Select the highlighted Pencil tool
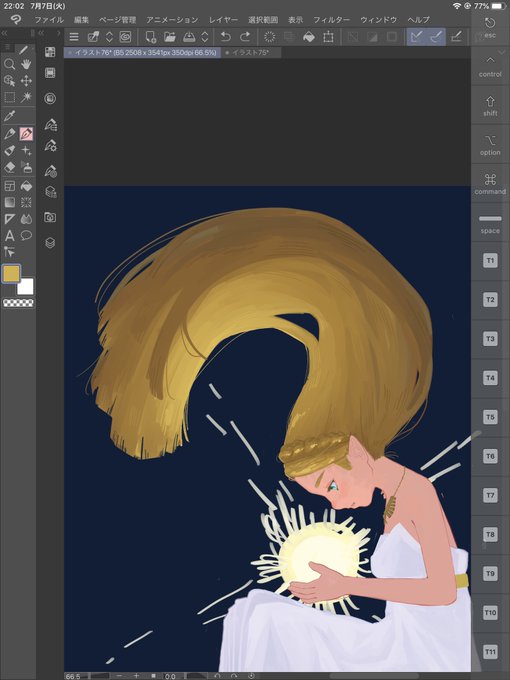Viewport: 510px width, 680px height. click(x=26, y=134)
